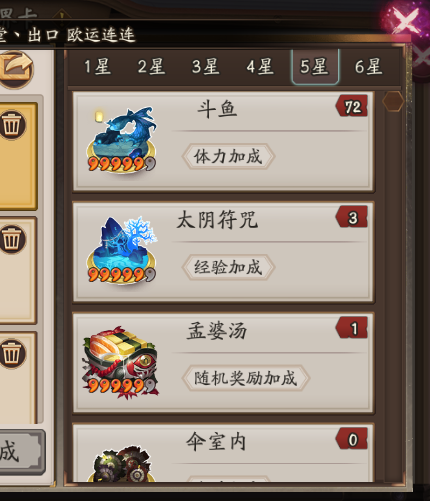Click the 72 count badge on 斗鱼
This screenshot has height=501, width=430.
[352, 106]
